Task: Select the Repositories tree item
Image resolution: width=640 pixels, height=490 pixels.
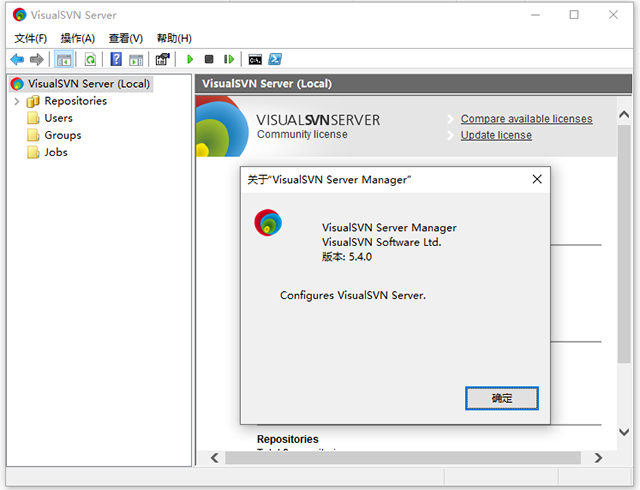Action: [76, 101]
